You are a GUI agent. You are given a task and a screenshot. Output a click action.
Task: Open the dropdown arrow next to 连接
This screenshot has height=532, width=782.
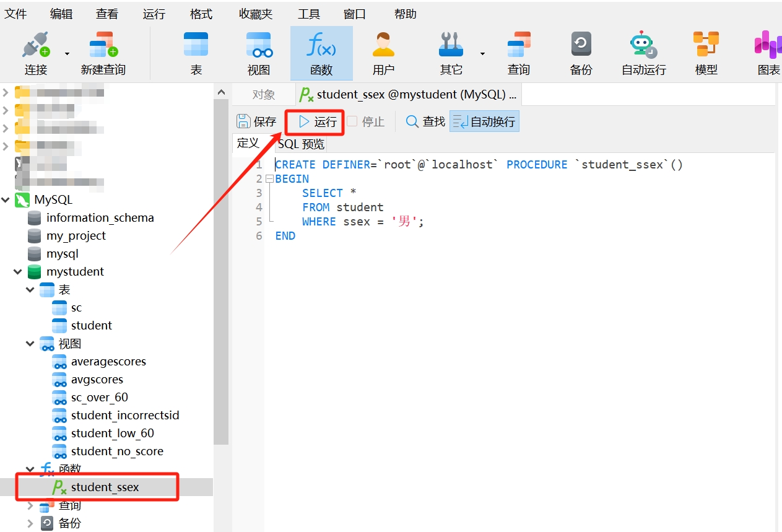tap(67, 54)
